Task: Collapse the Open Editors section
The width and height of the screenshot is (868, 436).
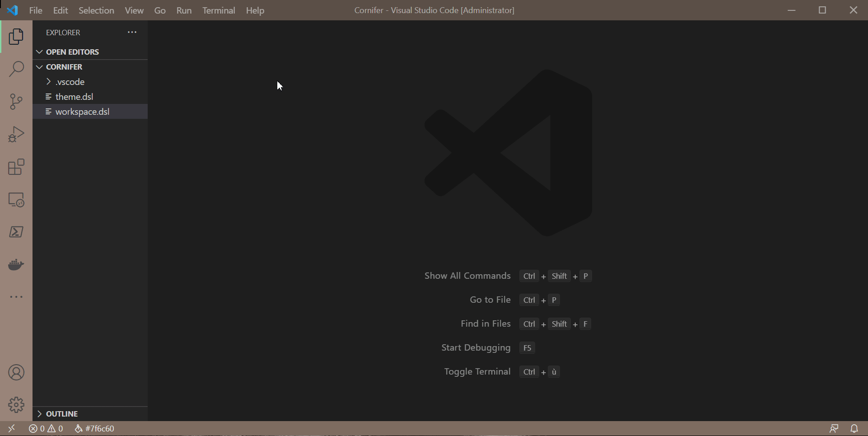Action: [90, 52]
